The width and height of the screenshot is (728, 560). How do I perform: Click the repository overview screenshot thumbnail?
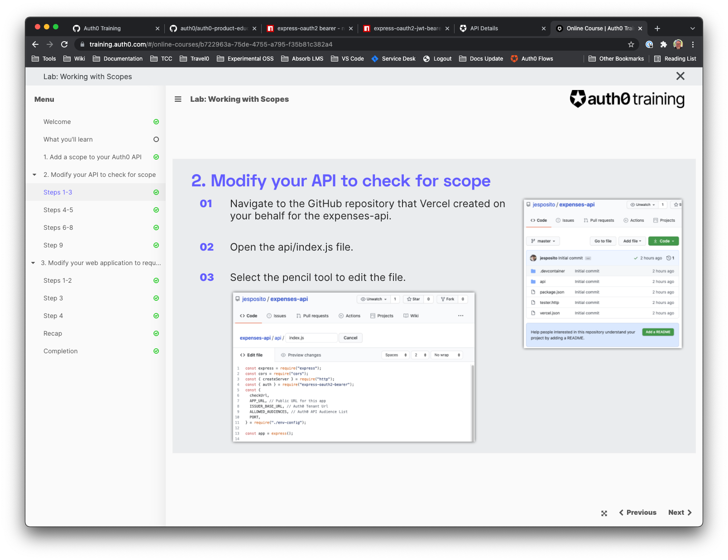(x=603, y=274)
